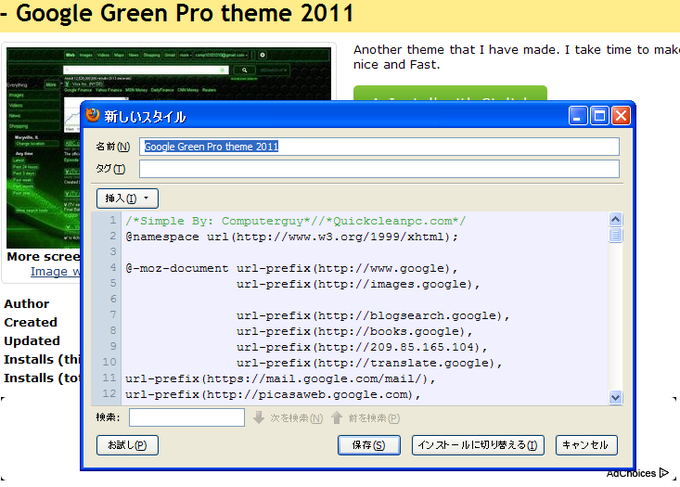680x487 pixels.
Task: Minimize the 新しいスタイル dialog
Action: (x=578, y=116)
